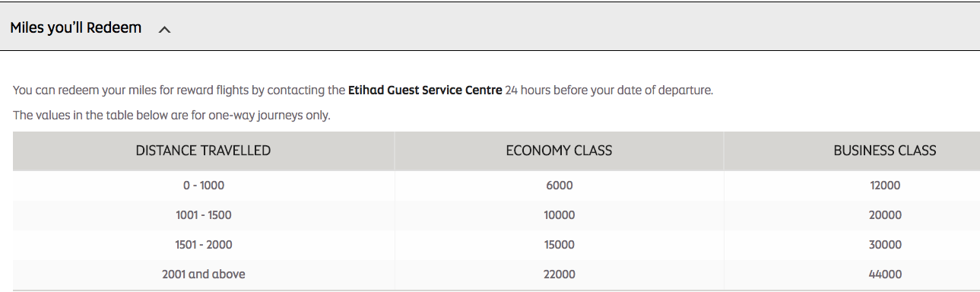
Task: Click the 44000 business miles value
Action: pyautogui.click(x=885, y=274)
